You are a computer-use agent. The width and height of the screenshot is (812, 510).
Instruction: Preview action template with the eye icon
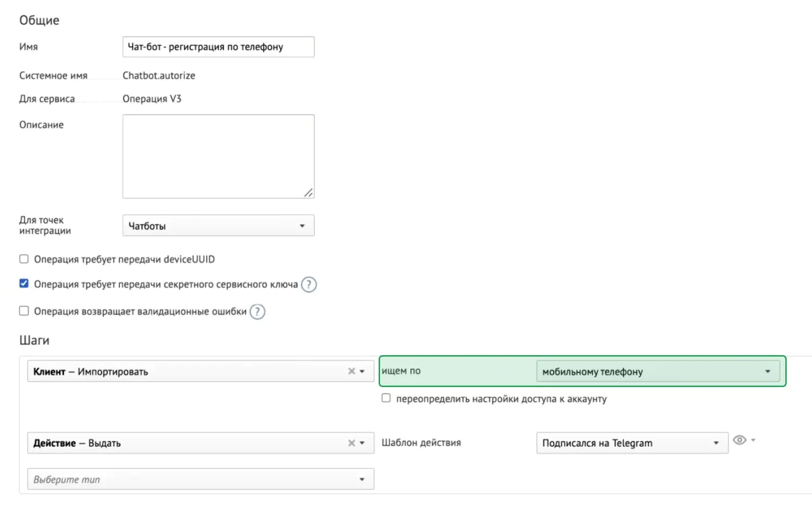point(739,440)
